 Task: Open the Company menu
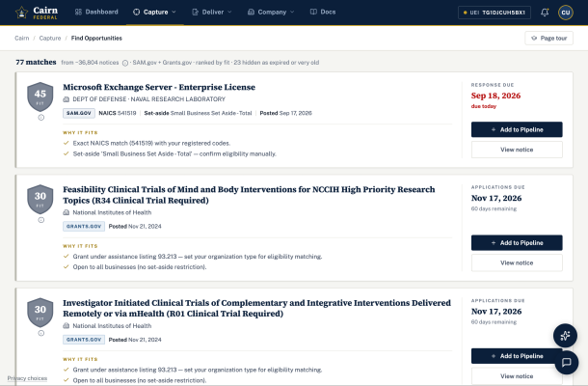271,12
